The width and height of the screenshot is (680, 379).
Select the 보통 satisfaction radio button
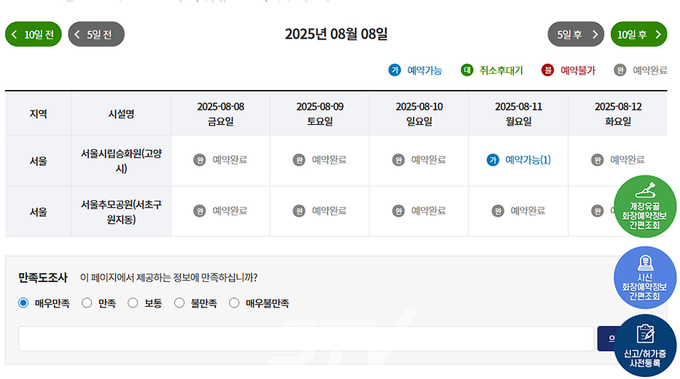133,303
